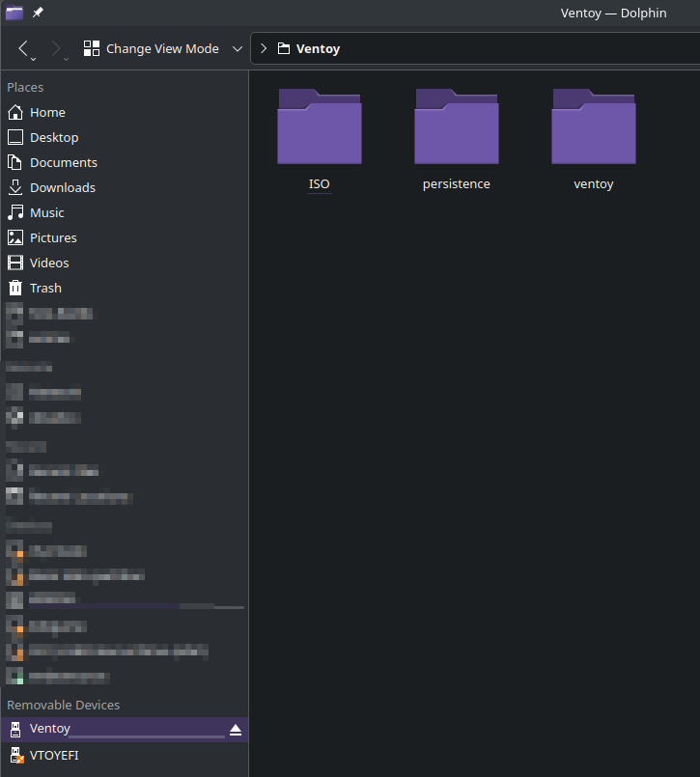
Task: Open the ventoy folder icon
Action: 594,126
